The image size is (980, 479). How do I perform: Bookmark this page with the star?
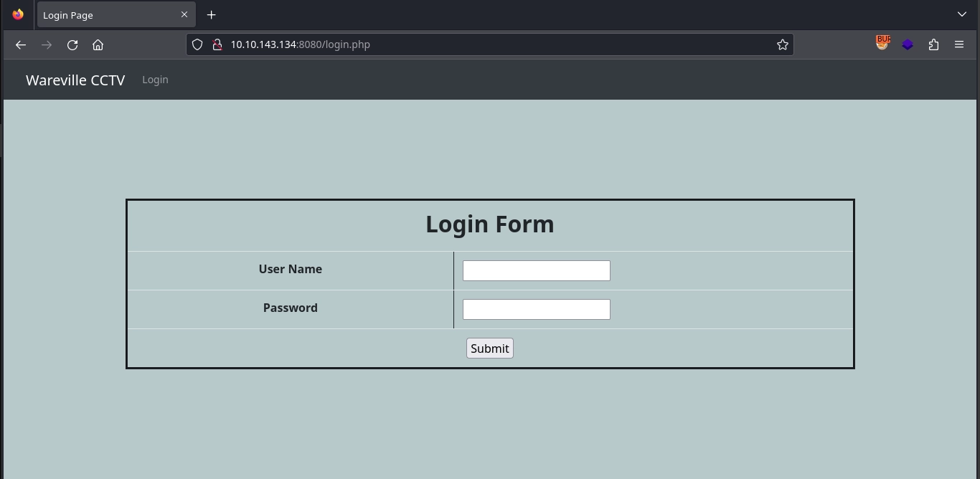pyautogui.click(x=782, y=44)
